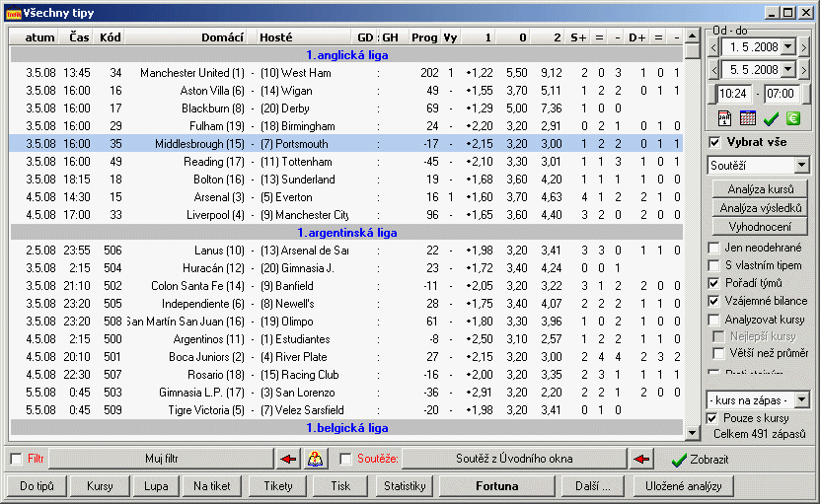This screenshot has width=820, height=504.
Task: Click the red arrow beside Soutěž z Úvodního okna
Action: click(640, 459)
